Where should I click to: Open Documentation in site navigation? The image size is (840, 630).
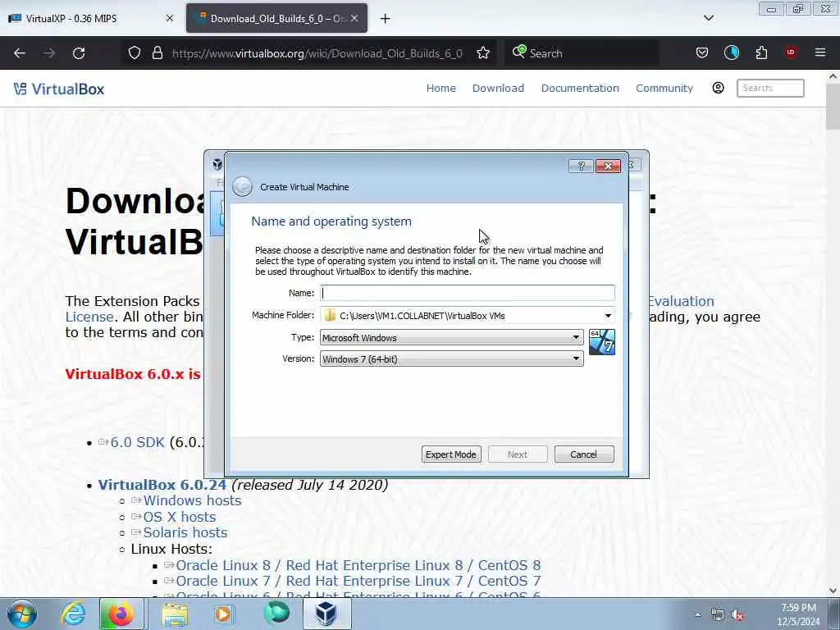[580, 88]
